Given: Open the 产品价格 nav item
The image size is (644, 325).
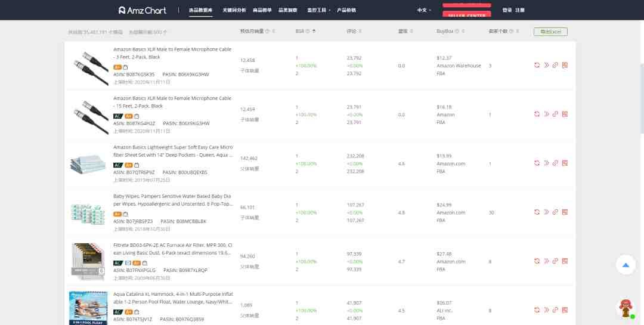Looking at the screenshot, I should [346, 10].
